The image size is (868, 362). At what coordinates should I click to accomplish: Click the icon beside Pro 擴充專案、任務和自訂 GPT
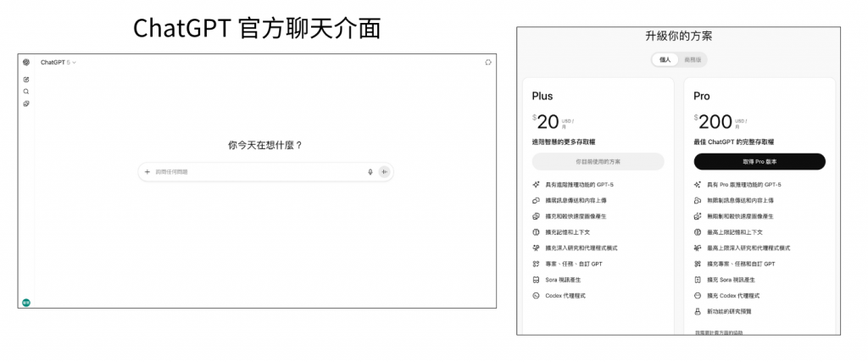click(698, 264)
